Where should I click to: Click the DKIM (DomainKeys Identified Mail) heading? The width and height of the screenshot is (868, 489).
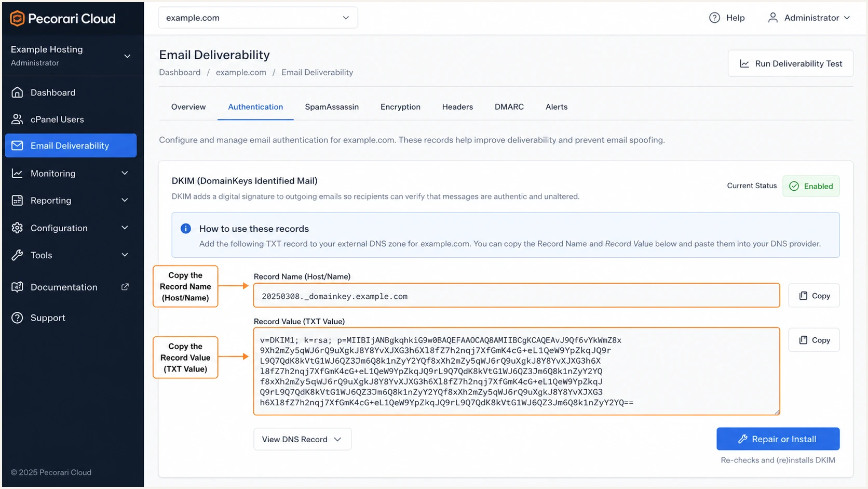pos(245,181)
